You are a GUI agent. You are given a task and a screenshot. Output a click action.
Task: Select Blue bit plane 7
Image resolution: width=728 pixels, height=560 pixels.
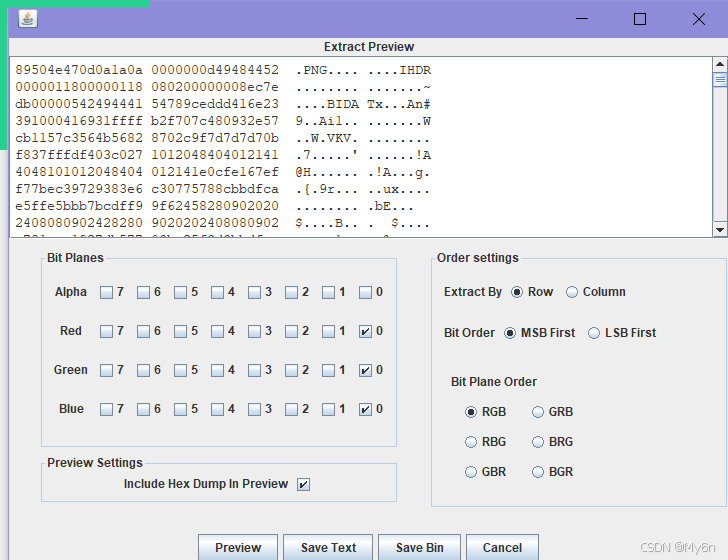pyautogui.click(x=106, y=409)
